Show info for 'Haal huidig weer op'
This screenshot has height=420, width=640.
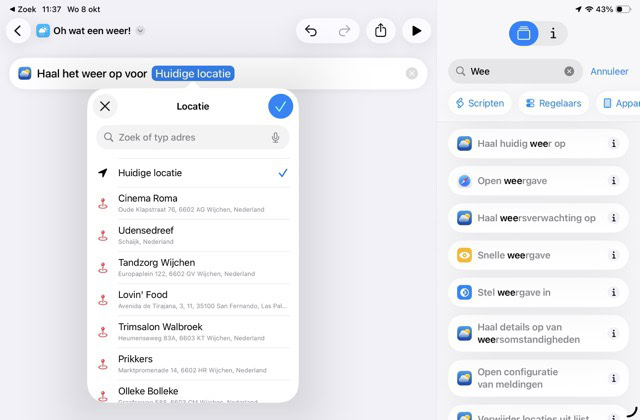(614, 144)
